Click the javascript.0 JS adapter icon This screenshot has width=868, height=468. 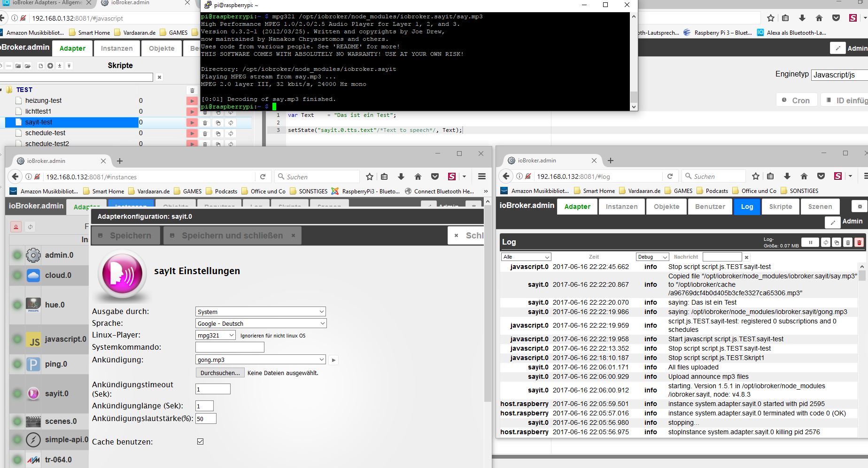[33, 339]
